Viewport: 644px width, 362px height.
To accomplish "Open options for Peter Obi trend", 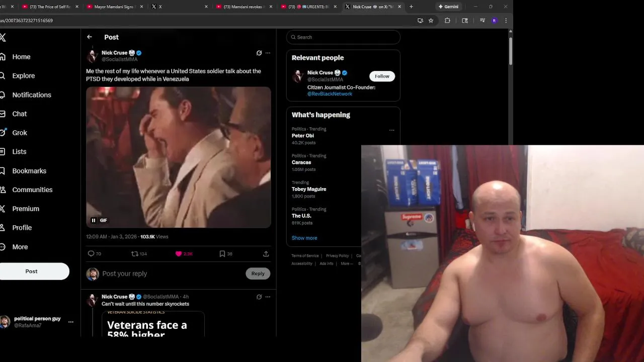I will (392, 130).
